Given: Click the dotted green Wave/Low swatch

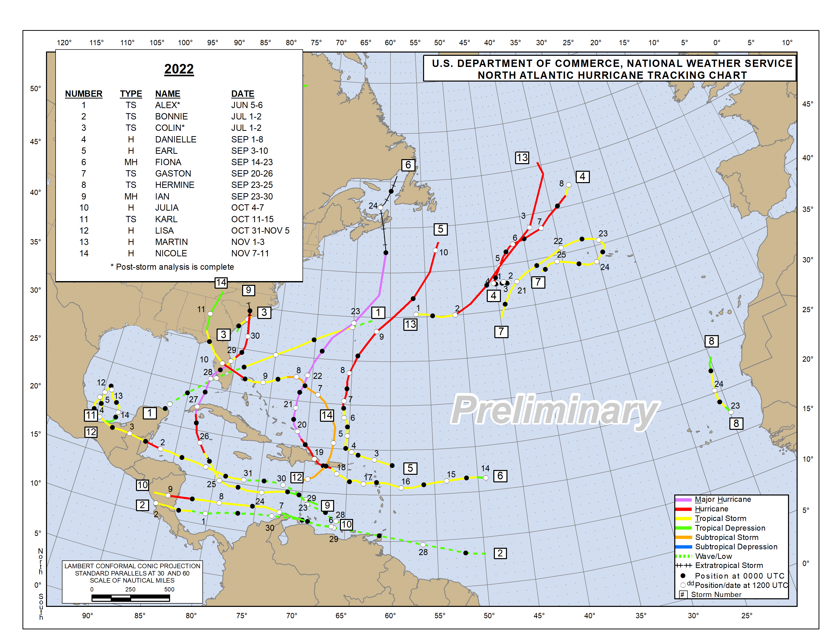Looking at the screenshot, I should [x=684, y=557].
